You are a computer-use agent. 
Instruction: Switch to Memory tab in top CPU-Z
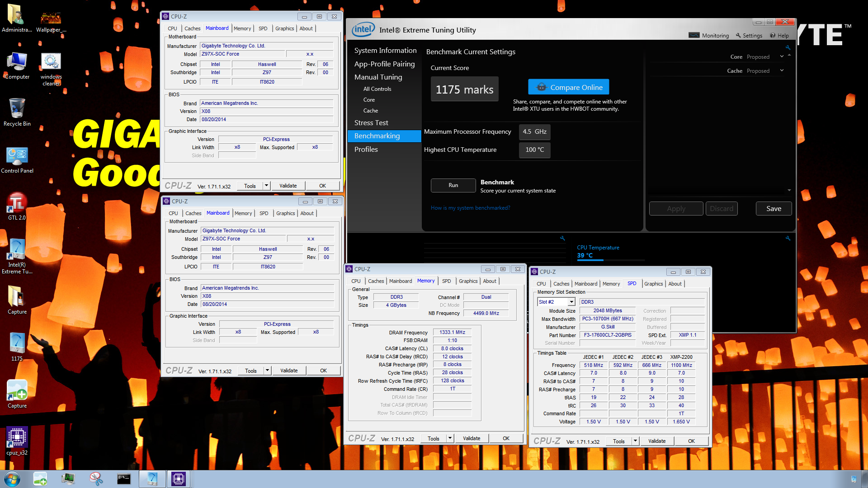click(x=242, y=28)
